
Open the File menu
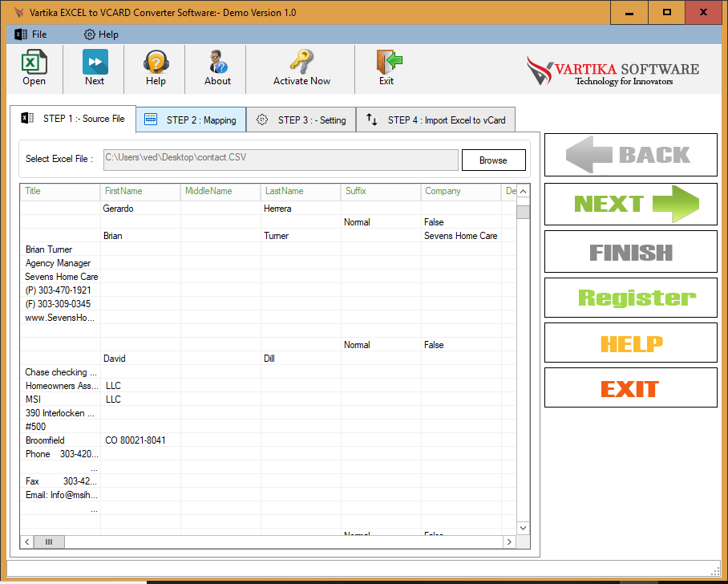point(30,34)
